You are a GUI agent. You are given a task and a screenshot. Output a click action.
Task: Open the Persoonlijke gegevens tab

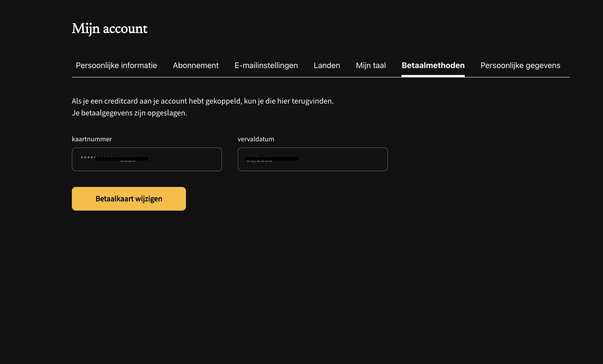[520, 65]
